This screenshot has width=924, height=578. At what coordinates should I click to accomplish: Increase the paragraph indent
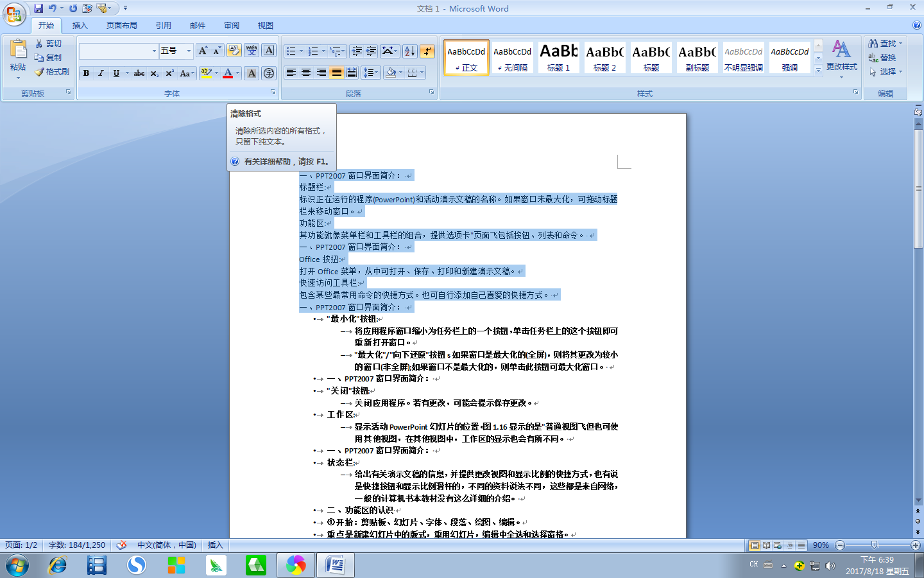[371, 51]
